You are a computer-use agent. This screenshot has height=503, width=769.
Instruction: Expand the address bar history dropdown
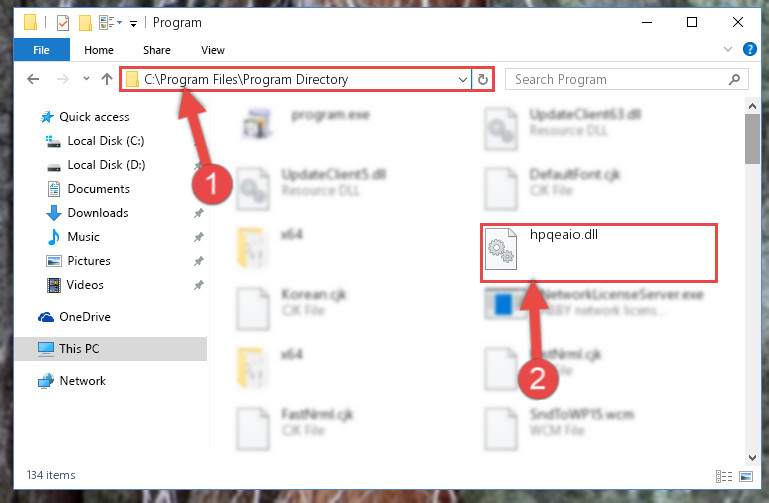pos(462,79)
